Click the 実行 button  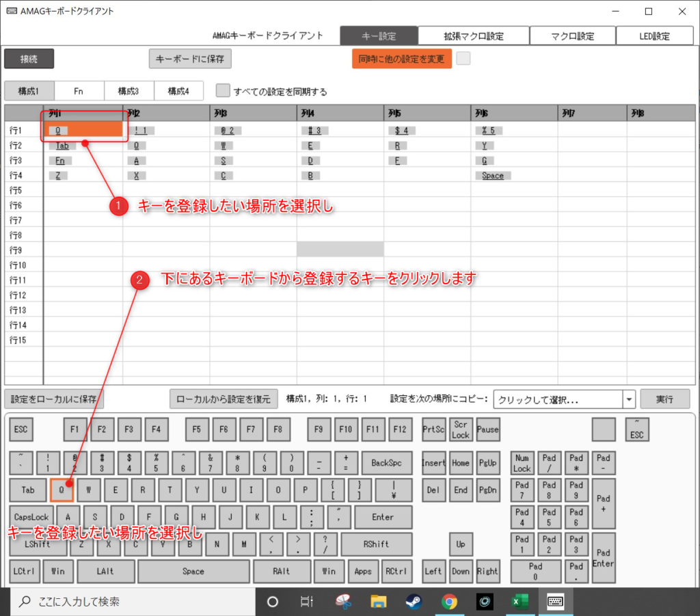(664, 399)
